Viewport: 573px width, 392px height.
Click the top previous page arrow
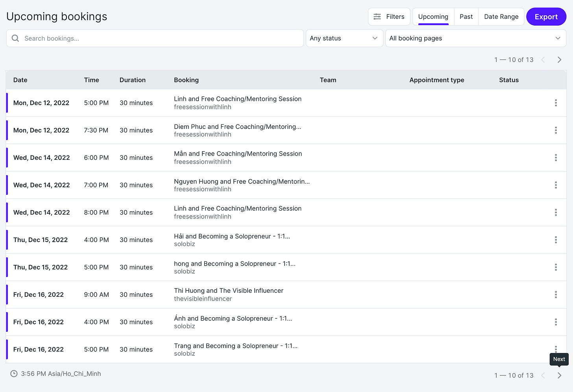543,60
